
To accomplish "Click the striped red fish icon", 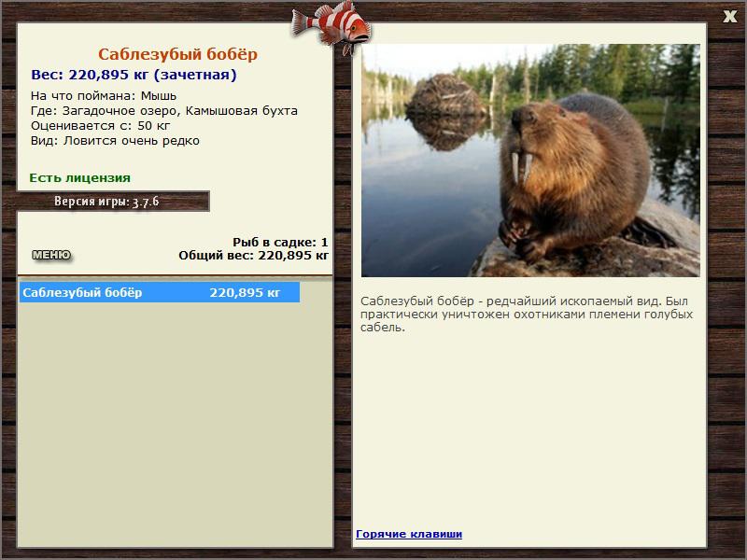I will (331, 25).
